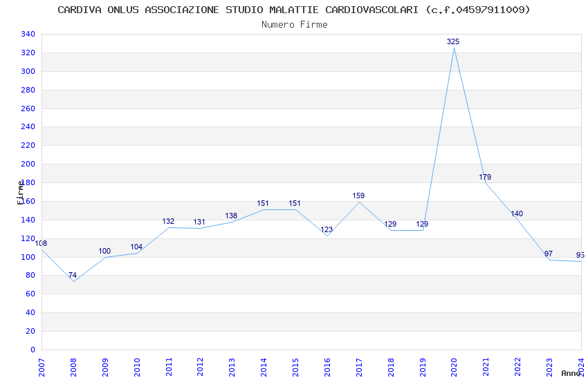Select the data label 179 for 2021
The width and height of the screenshot is (588, 380).
[x=485, y=177]
